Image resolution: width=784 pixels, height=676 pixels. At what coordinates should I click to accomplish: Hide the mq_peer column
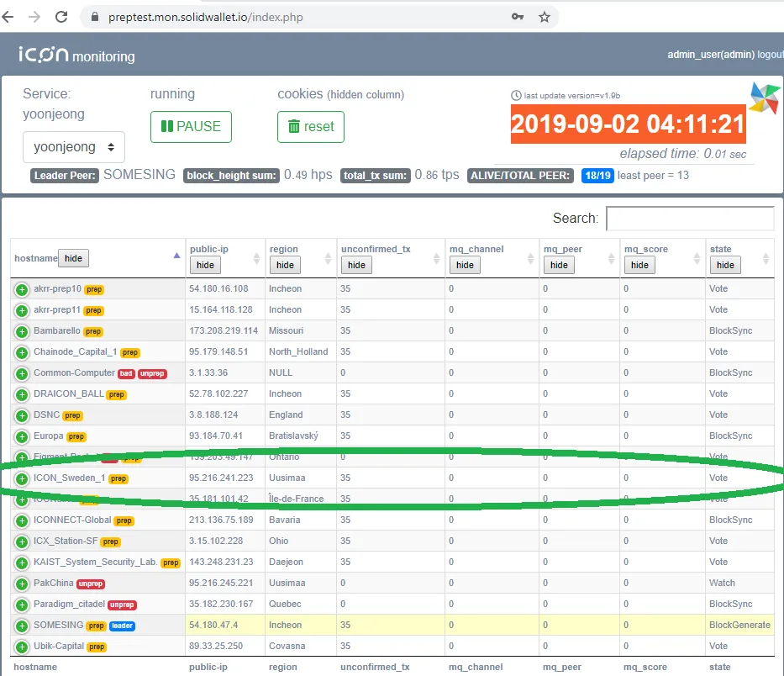point(559,265)
